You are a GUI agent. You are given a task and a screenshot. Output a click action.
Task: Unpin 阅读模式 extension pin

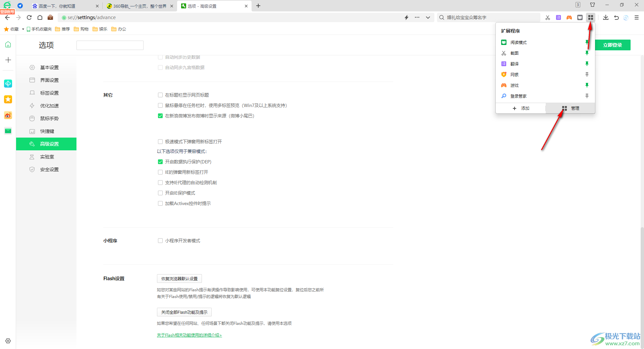(x=587, y=42)
